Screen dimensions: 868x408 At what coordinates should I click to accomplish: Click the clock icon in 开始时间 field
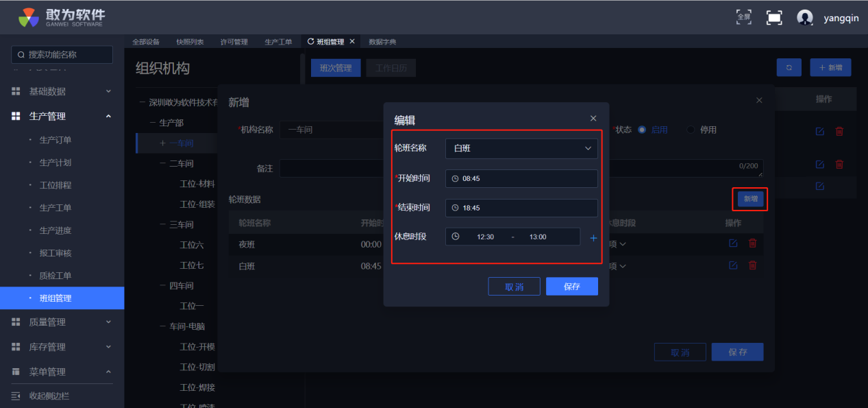tap(455, 178)
